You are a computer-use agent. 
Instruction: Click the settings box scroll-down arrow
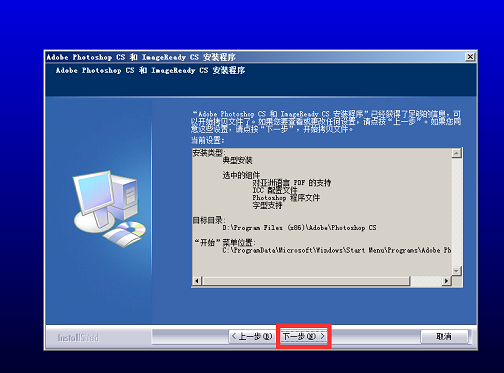(x=456, y=271)
